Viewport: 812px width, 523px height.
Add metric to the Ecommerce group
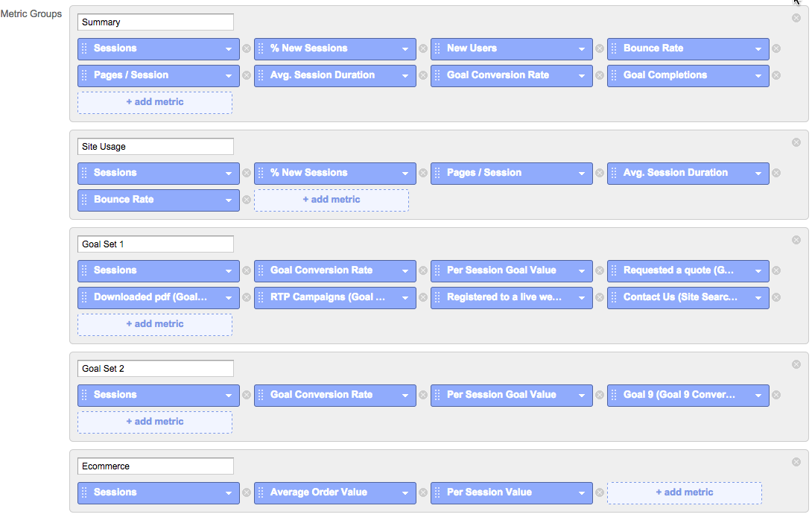(684, 493)
